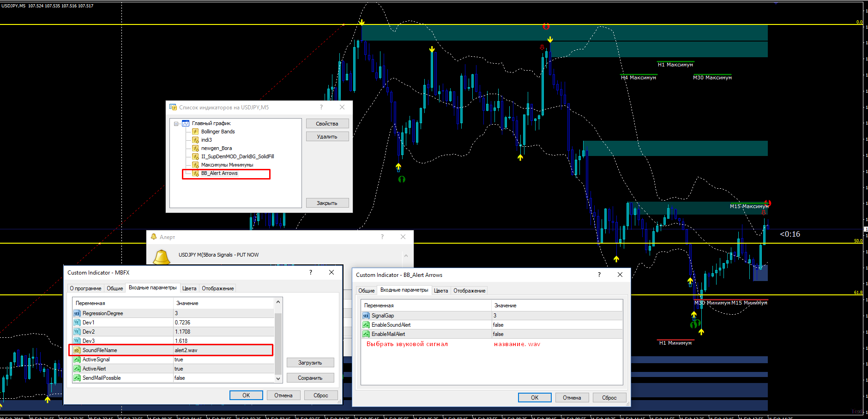This screenshot has height=419, width=868.
Task: Click the Dev1 variable type icon
Action: click(77, 323)
